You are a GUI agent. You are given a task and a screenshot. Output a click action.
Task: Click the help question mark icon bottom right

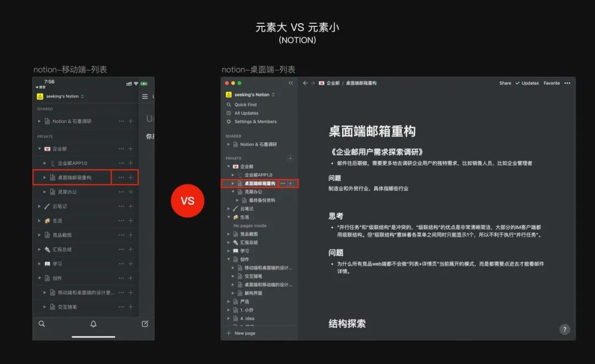point(564,329)
